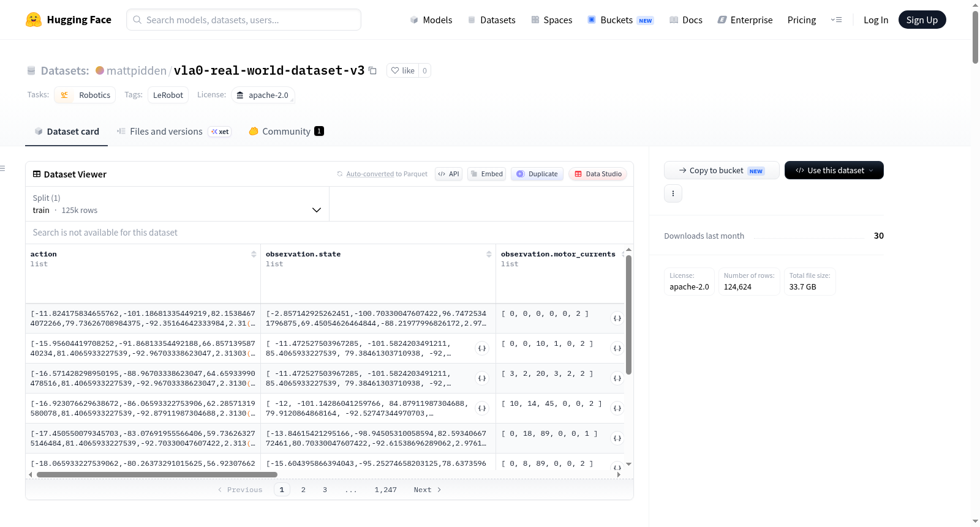This screenshot has height=527, width=980.
Task: Expand observation.state JSON in the -16.923 action row
Action: tap(482, 408)
